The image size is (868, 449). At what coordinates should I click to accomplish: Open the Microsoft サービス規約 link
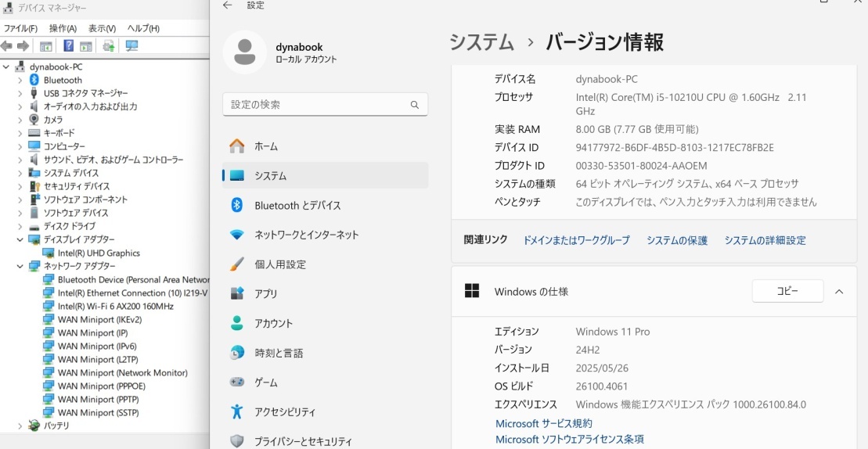(544, 423)
